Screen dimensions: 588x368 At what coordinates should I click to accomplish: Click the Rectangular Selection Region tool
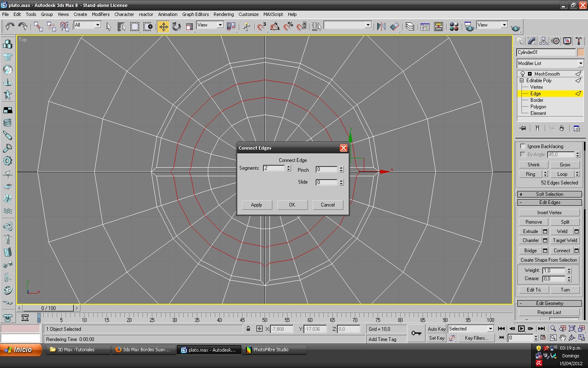click(135, 27)
